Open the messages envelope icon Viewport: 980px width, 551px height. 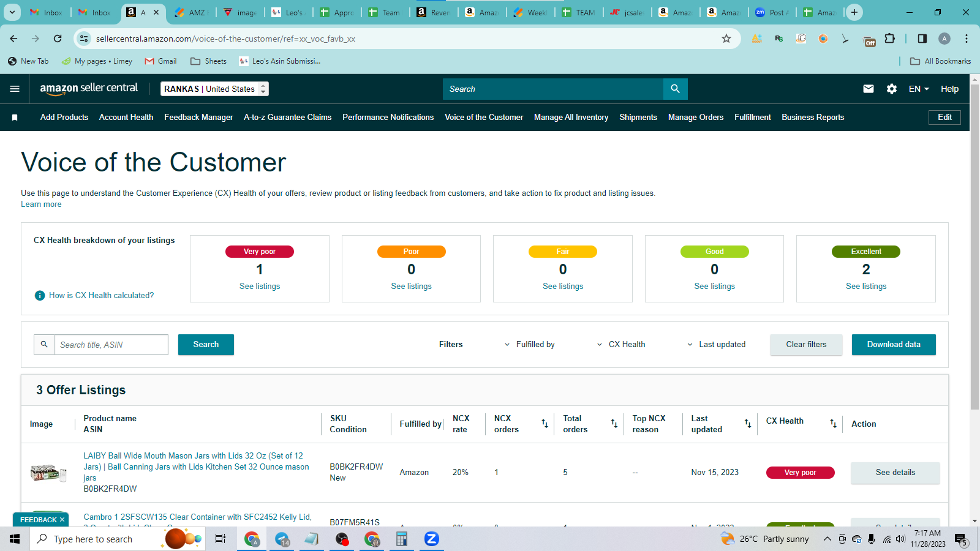tap(868, 89)
